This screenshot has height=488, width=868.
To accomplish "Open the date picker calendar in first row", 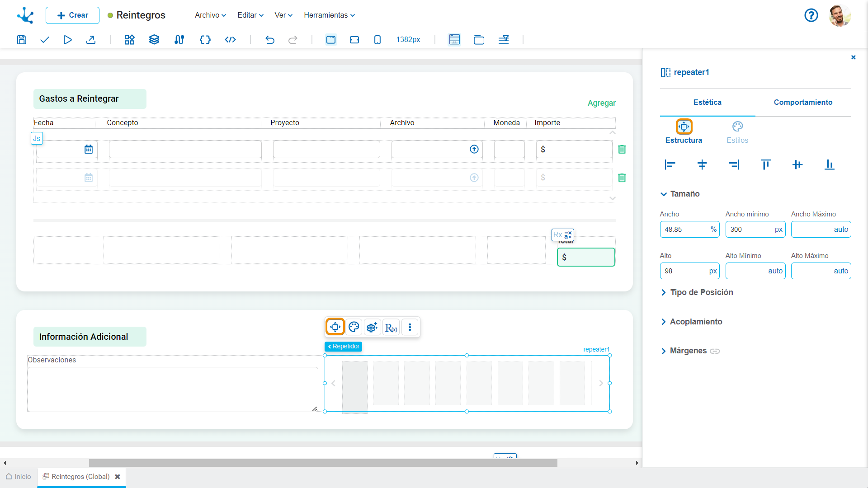I will coord(89,150).
